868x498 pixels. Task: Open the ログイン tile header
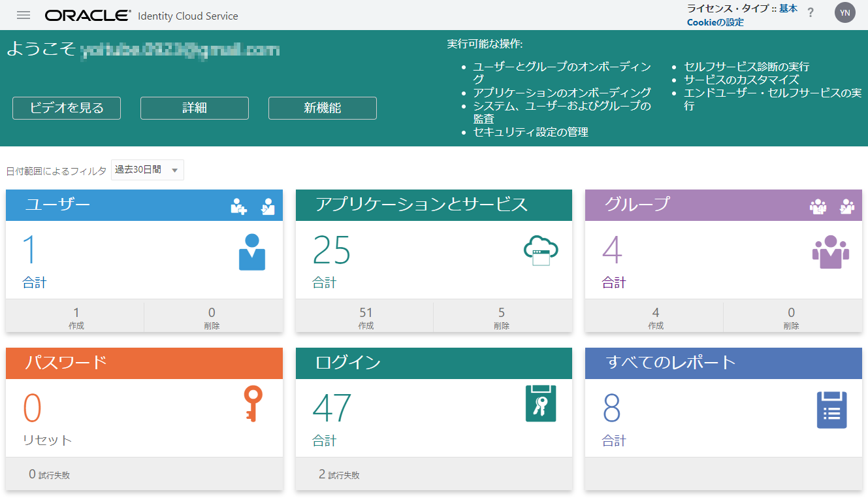pos(434,363)
